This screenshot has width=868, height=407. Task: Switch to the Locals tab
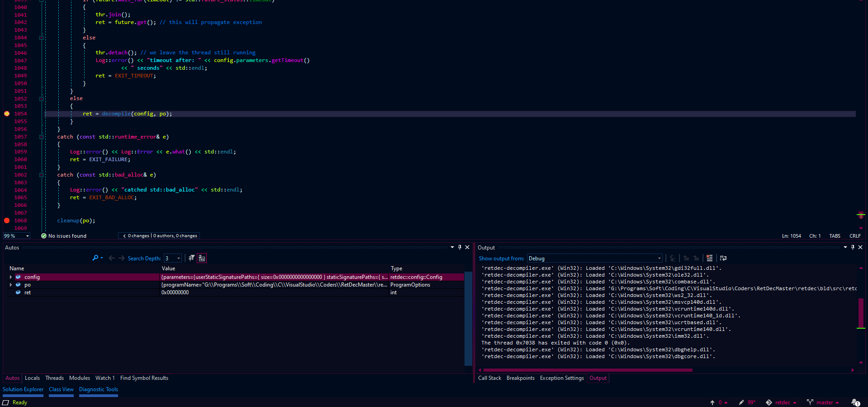point(32,378)
